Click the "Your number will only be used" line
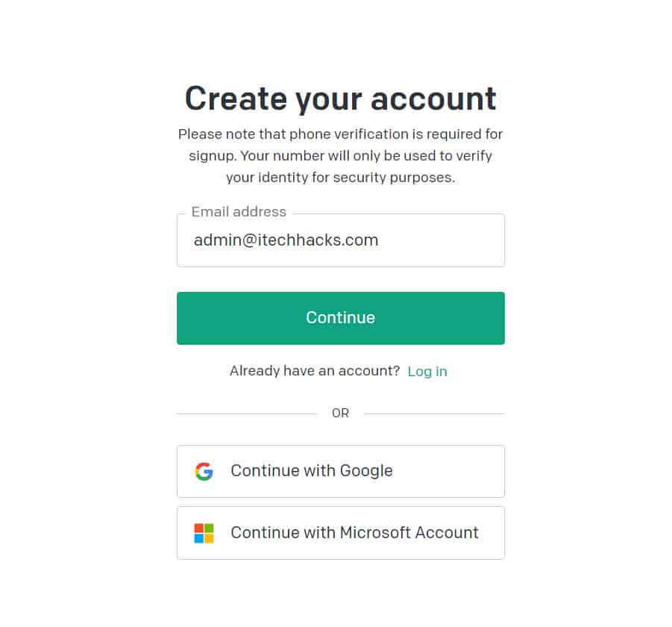 [340, 156]
